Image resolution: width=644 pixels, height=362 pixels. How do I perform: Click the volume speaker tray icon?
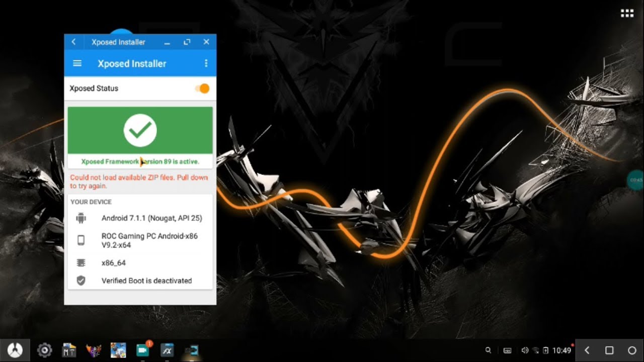(x=525, y=350)
